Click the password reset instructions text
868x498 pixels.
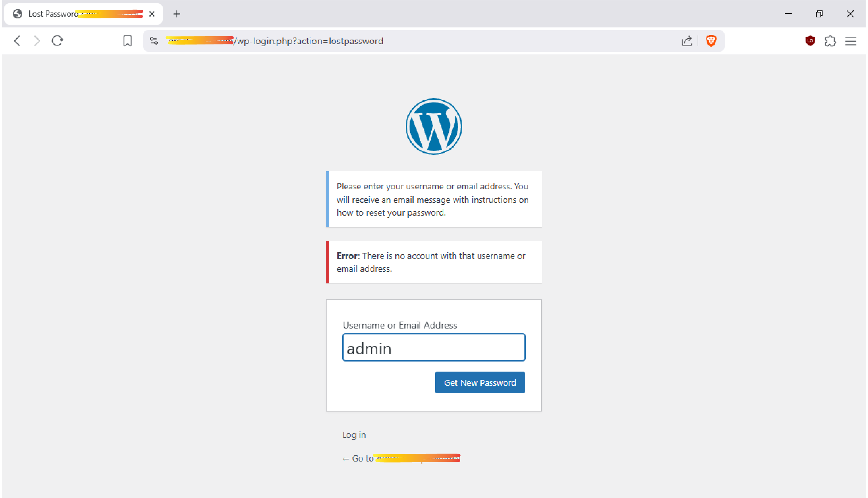[433, 199]
